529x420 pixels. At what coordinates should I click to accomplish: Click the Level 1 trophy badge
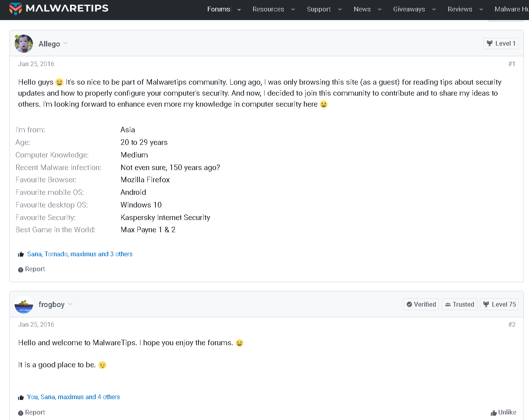(501, 43)
